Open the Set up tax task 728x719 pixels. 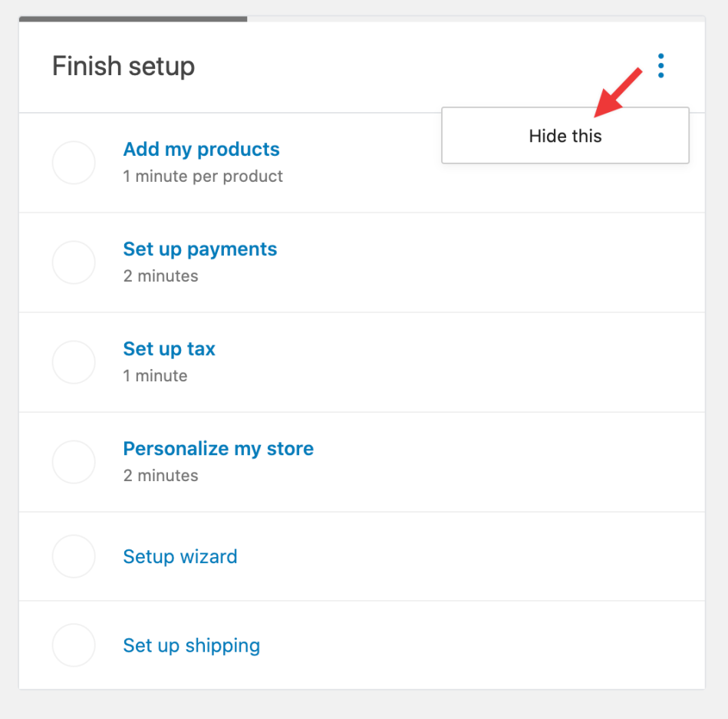[x=169, y=348]
